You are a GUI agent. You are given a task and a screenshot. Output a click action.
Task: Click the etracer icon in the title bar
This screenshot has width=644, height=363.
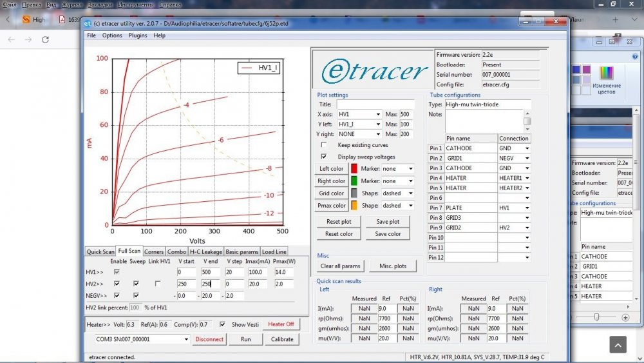pos(88,24)
